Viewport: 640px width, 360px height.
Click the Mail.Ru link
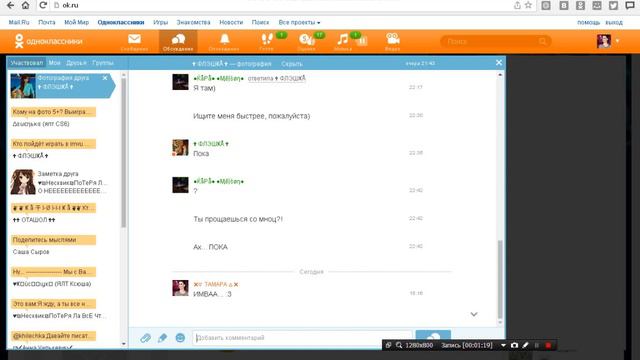pos(19,22)
